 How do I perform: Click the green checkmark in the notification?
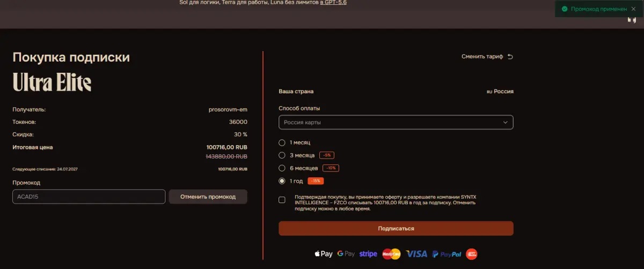564,9
